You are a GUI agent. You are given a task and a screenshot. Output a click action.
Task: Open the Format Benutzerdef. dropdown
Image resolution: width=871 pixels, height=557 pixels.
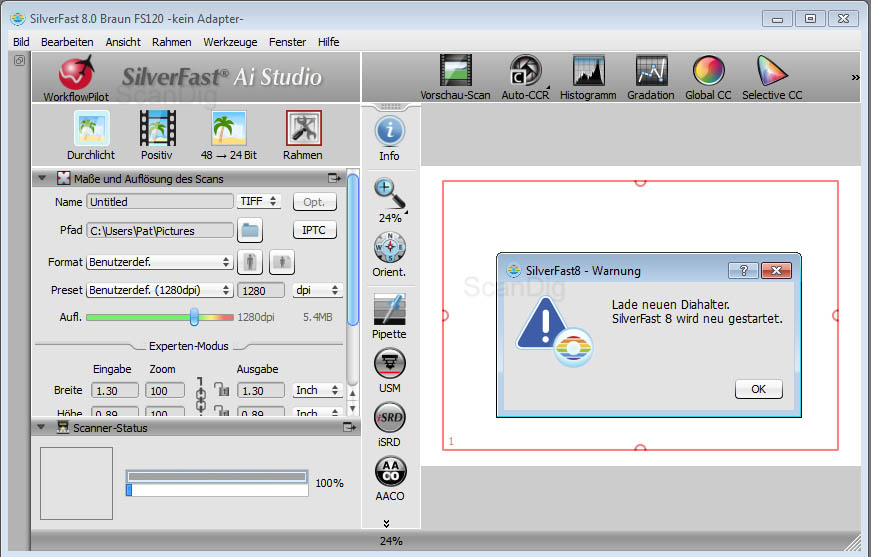click(160, 262)
